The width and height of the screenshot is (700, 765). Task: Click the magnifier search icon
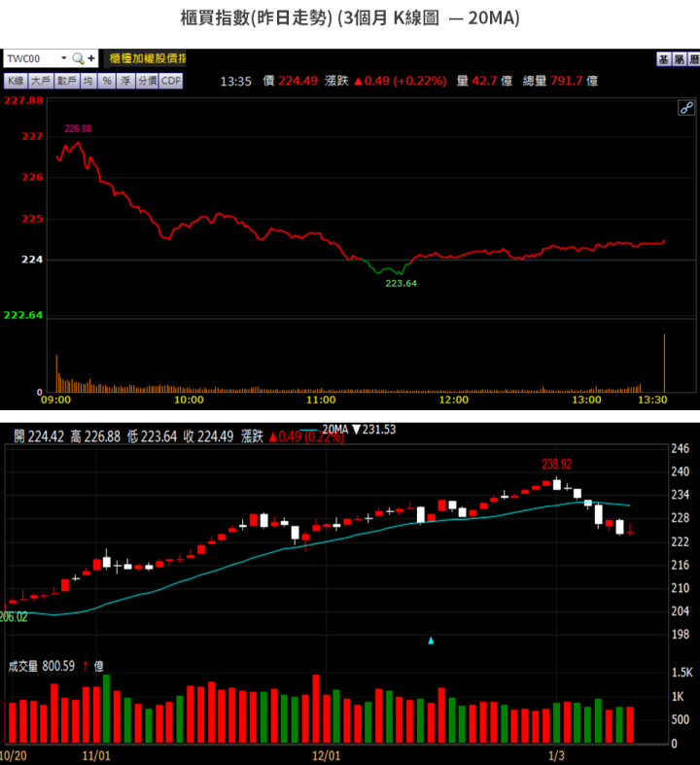[x=78, y=58]
